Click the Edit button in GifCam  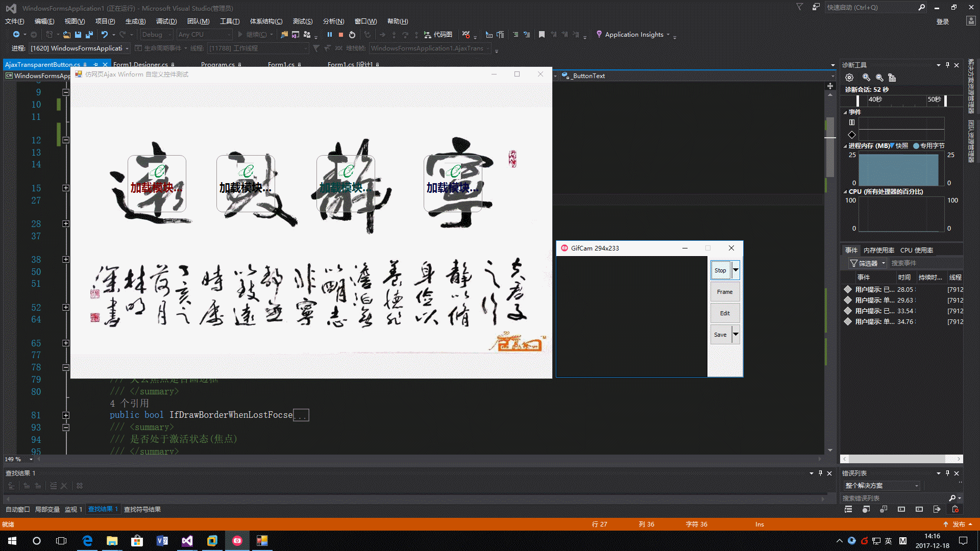coord(725,313)
